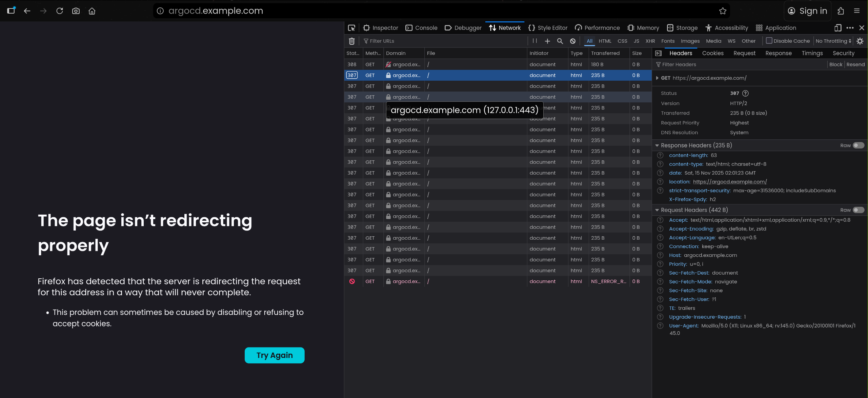
Task: Collapse the Response Headers section
Action: 657,145
